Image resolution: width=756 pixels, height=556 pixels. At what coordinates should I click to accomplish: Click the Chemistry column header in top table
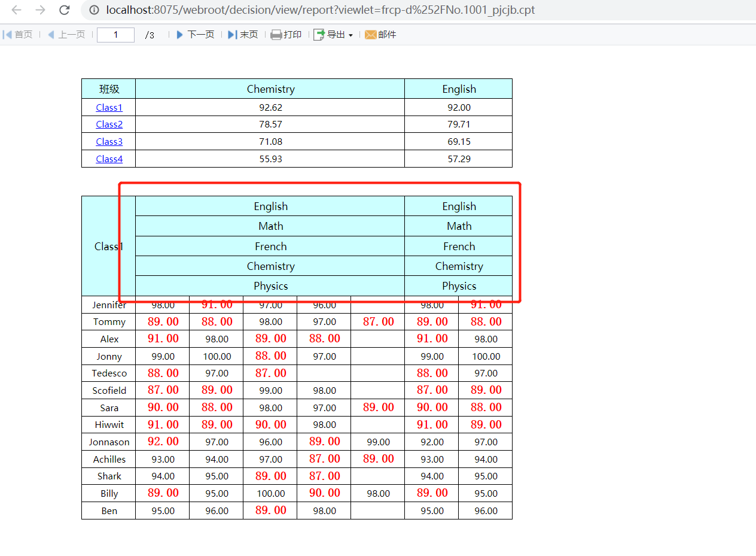(x=270, y=89)
